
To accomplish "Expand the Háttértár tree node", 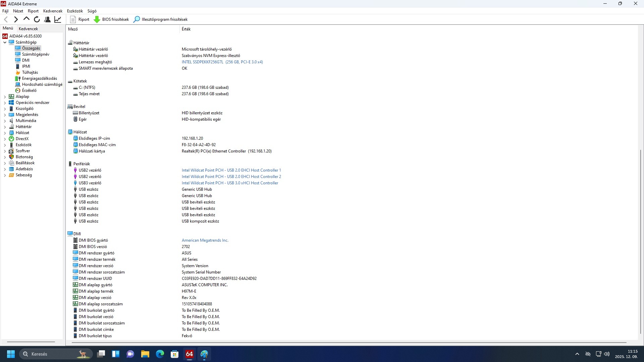I will [x=5, y=127].
